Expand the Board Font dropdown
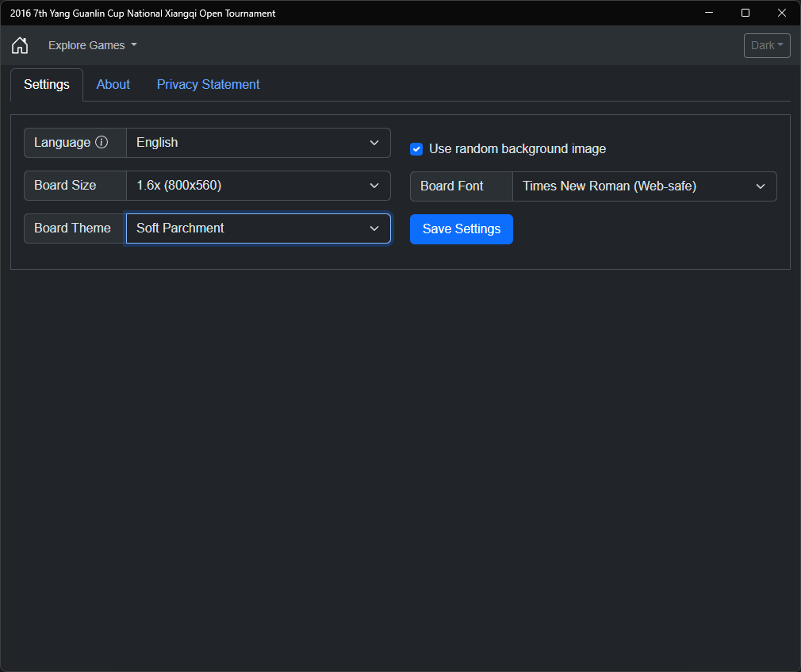 (644, 186)
